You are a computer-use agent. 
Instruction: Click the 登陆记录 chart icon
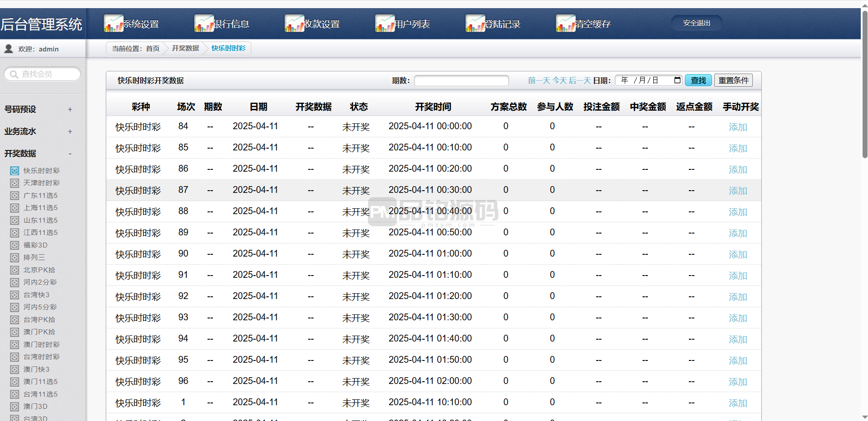[x=475, y=23]
